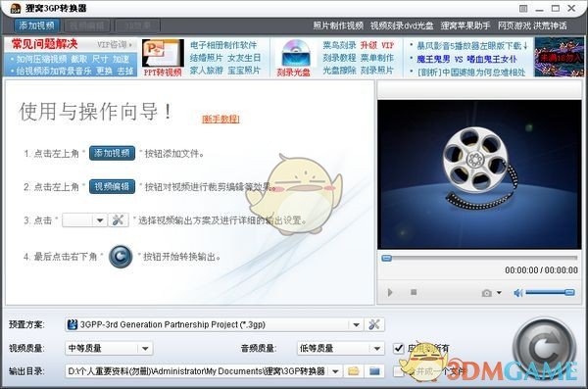Screen dimensions: 588x389
Task: Toggle the 合并成一个文件 checkbox
Action: tap(398, 371)
